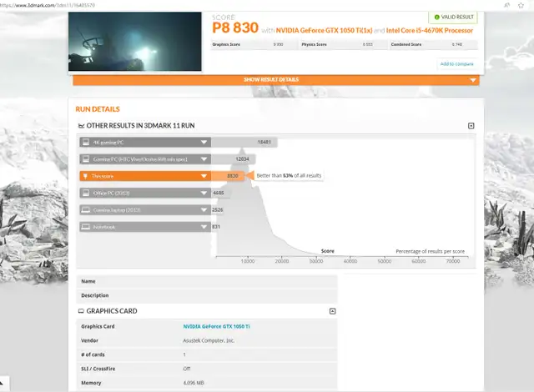Click the Name row label
The height and width of the screenshot is (392, 534).
(x=88, y=281)
